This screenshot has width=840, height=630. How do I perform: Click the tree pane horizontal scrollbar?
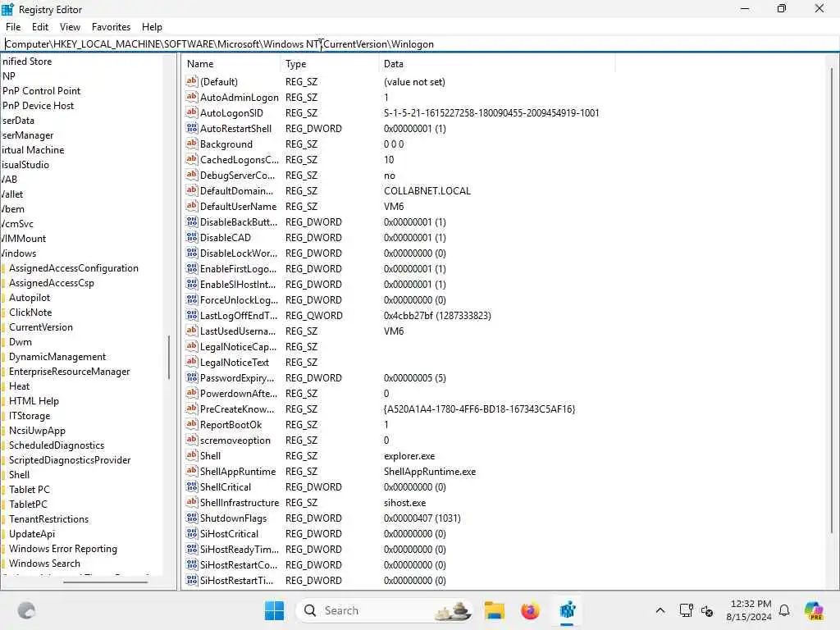pyautogui.click(x=105, y=582)
